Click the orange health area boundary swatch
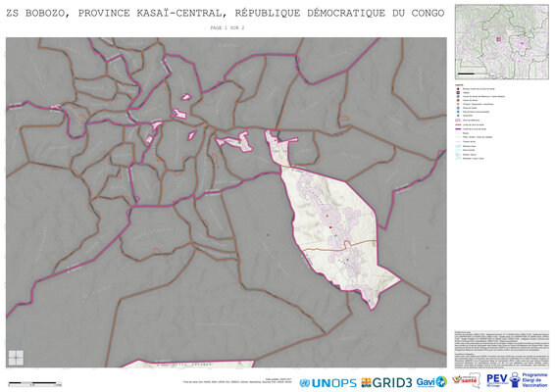 coord(458,124)
